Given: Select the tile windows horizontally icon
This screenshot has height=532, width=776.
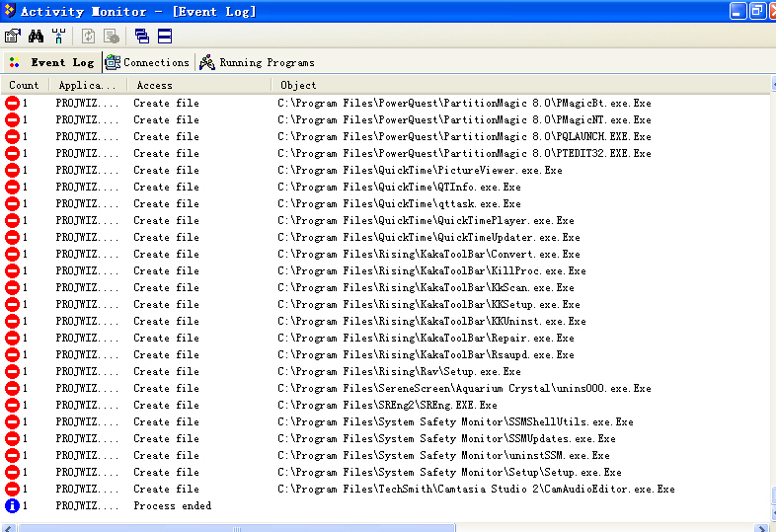Looking at the screenshot, I should (x=165, y=37).
